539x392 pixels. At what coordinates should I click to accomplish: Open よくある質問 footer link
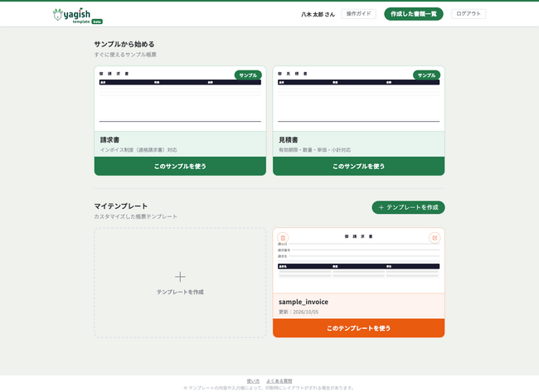[279, 381]
